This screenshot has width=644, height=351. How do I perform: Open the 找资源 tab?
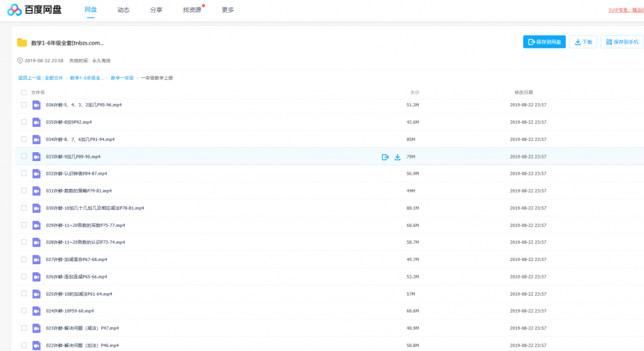click(x=192, y=10)
